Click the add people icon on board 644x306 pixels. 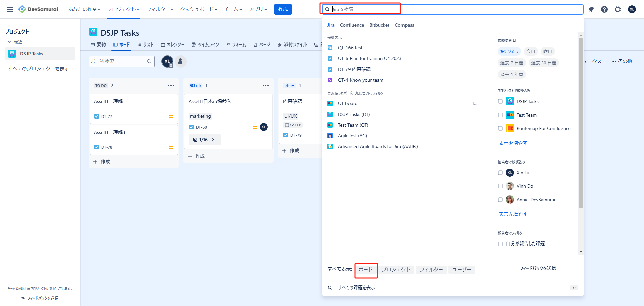pos(181,61)
